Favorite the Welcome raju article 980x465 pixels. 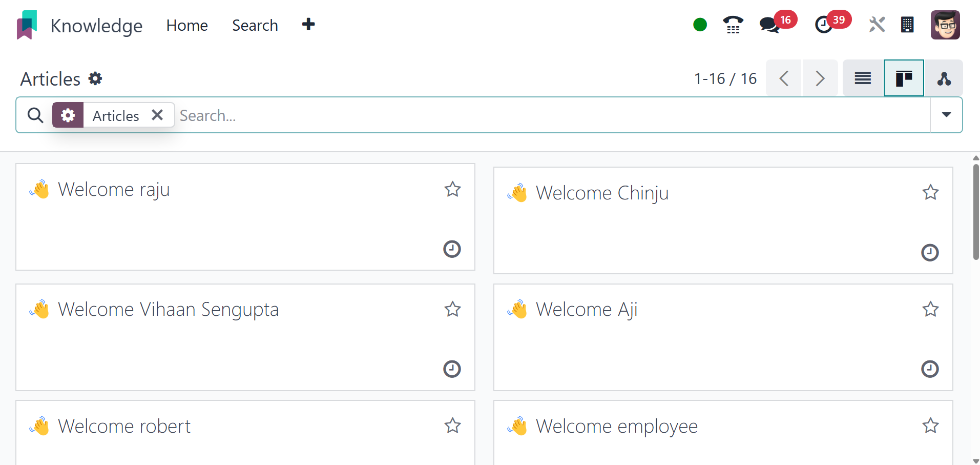(x=452, y=189)
